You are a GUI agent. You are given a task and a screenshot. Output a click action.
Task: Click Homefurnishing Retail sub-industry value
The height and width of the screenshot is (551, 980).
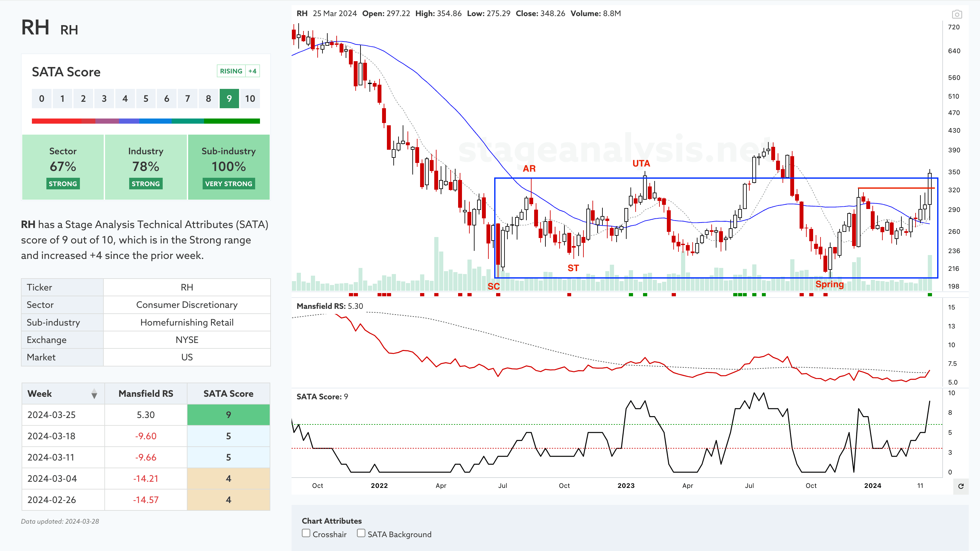[x=187, y=322]
